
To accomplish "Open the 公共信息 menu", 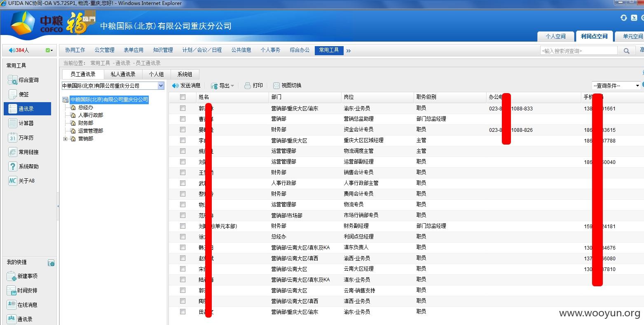I will [241, 50].
